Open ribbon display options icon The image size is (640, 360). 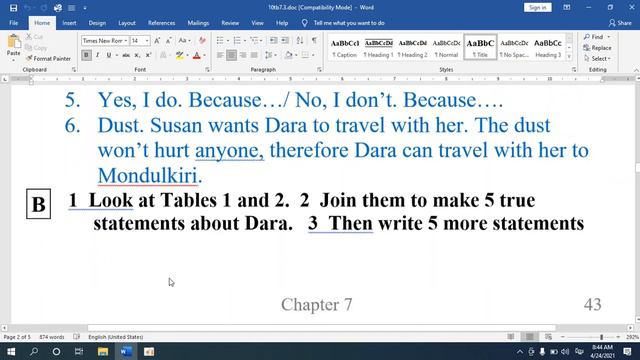click(x=567, y=8)
